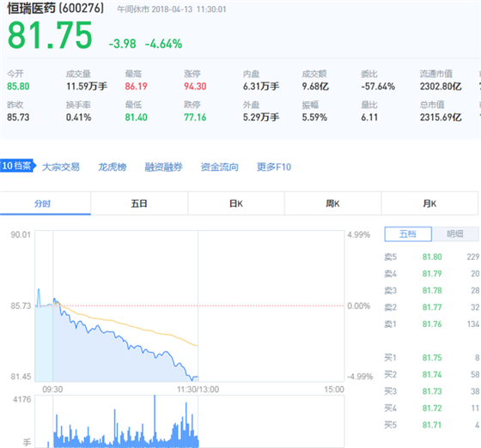
Task: Click the yellow average line end point
Action: coord(197,346)
